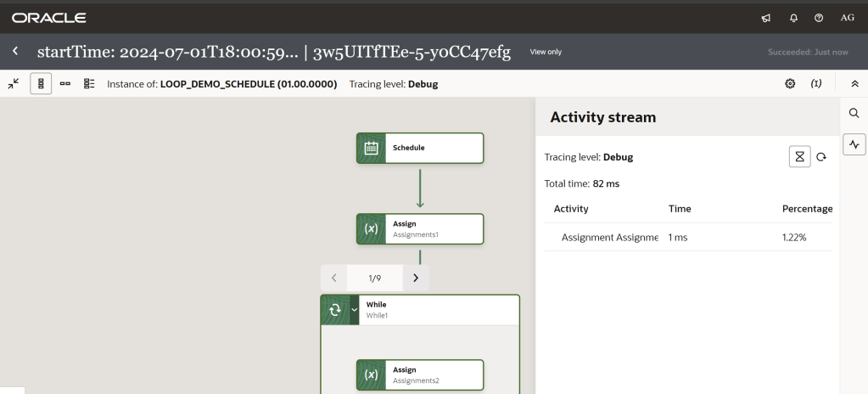Click the gear settings icon in the toolbar
The width and height of the screenshot is (868, 394).
(x=789, y=83)
